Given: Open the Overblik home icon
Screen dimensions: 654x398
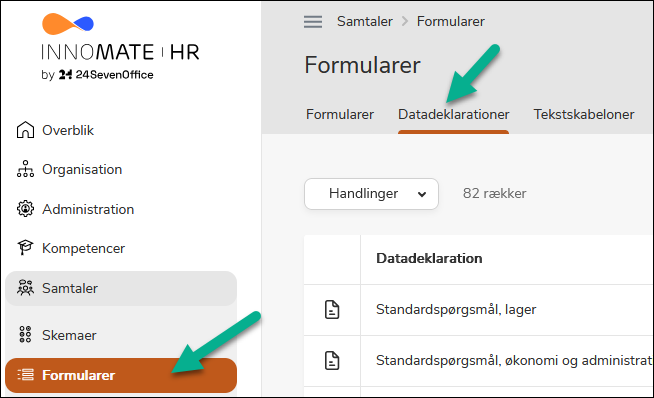Looking at the screenshot, I should (x=25, y=130).
